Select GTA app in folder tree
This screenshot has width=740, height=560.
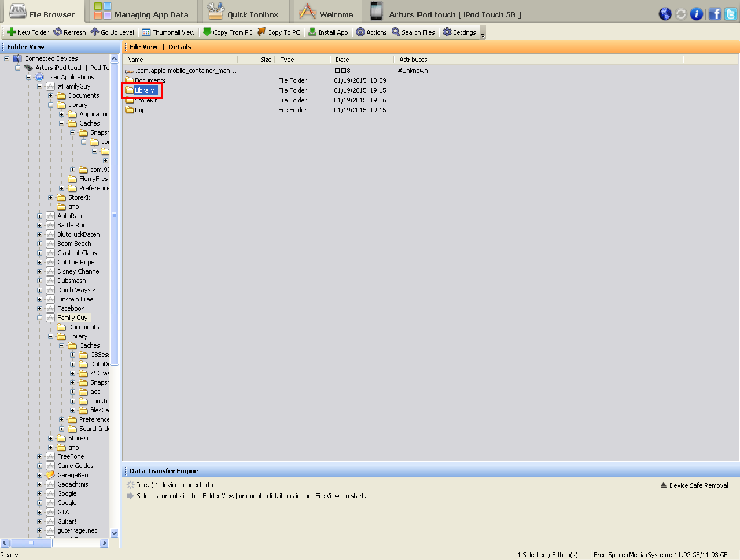(x=63, y=512)
